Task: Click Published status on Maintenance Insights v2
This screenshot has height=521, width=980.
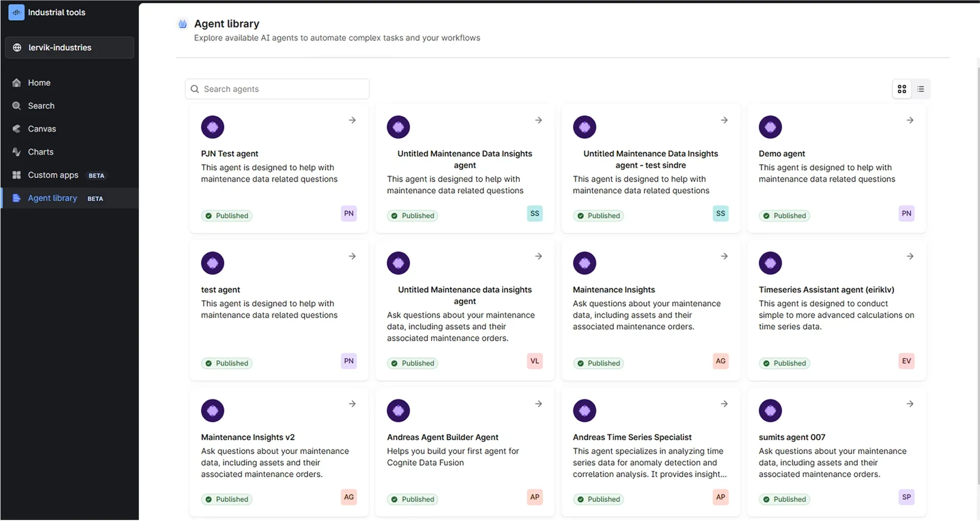Action: click(x=227, y=500)
